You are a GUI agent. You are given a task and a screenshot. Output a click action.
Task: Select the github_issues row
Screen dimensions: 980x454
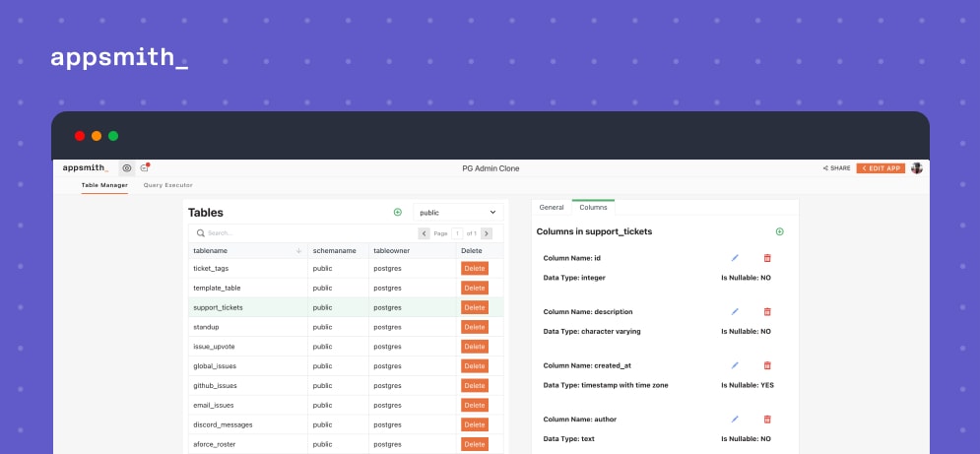click(346, 385)
